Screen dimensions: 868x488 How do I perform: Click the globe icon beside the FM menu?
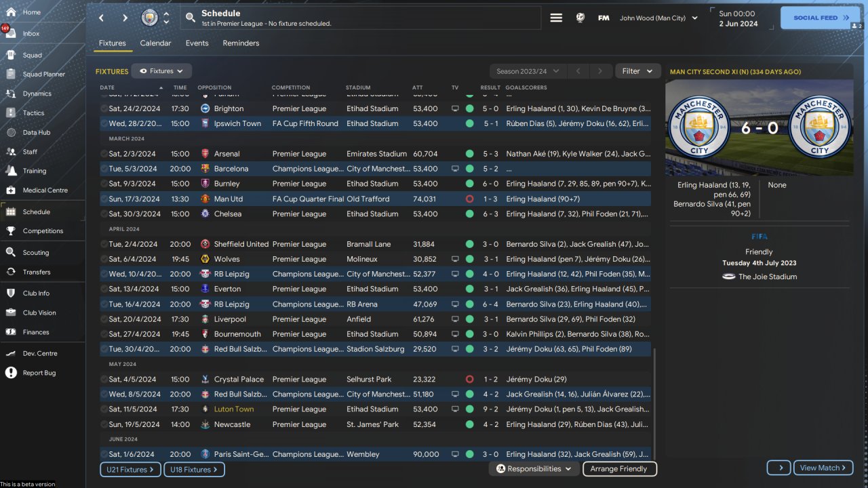[580, 18]
